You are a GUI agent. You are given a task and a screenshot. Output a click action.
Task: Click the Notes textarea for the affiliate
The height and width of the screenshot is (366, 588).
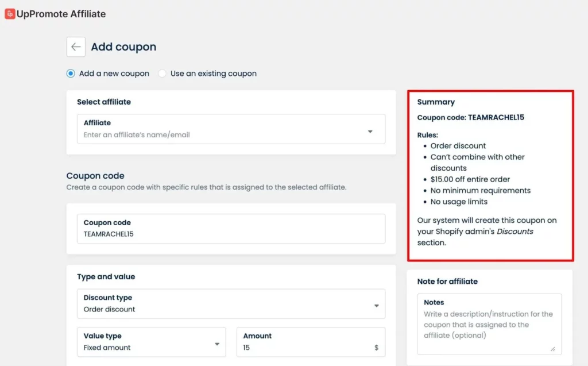(x=489, y=328)
